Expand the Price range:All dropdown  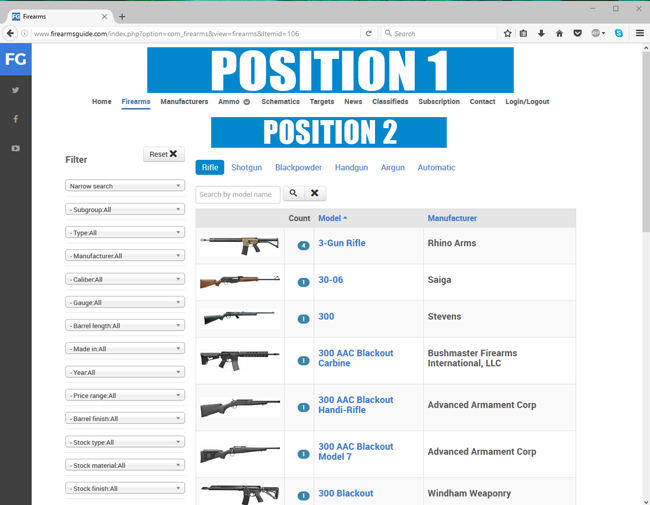pyautogui.click(x=124, y=396)
